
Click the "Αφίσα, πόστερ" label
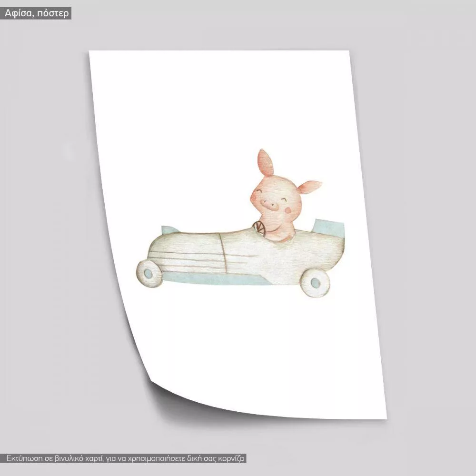point(37,13)
